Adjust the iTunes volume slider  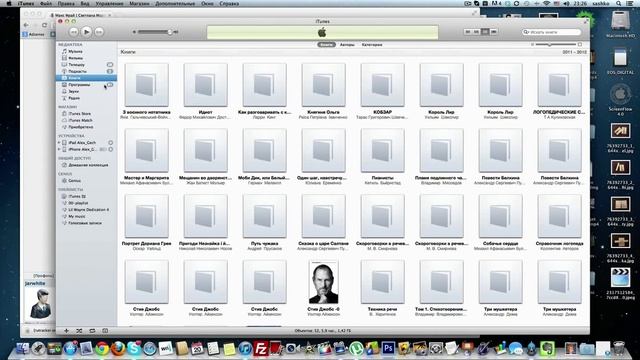(155, 32)
